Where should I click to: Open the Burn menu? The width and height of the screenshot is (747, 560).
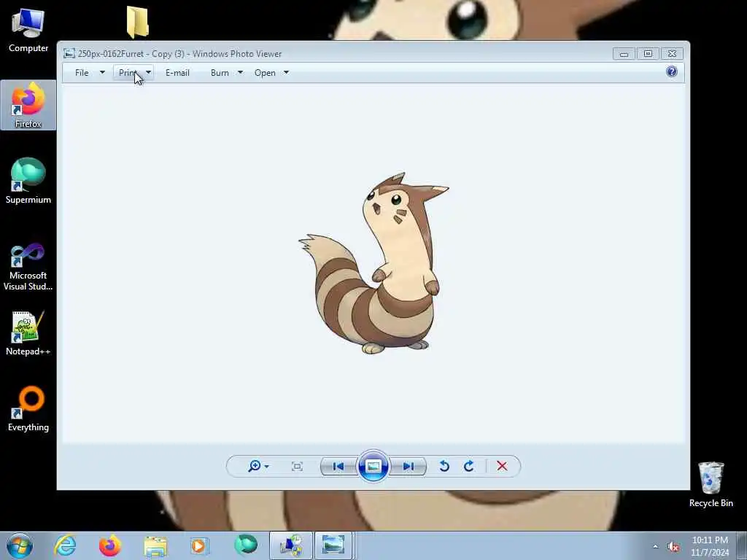(220, 73)
